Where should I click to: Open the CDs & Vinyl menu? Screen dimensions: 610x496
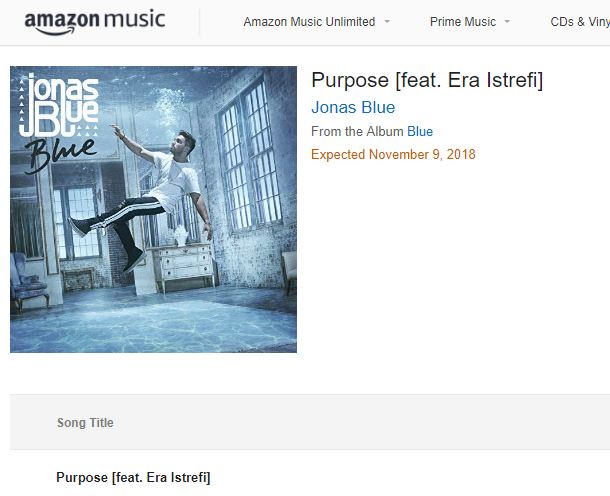[x=580, y=22]
